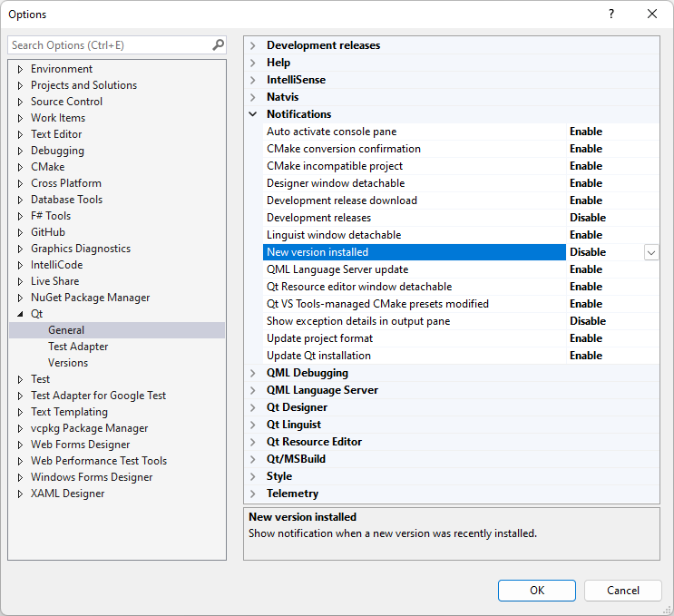This screenshot has height=616, width=674.
Task: Select the Source Control tree item
Action: click(x=66, y=102)
